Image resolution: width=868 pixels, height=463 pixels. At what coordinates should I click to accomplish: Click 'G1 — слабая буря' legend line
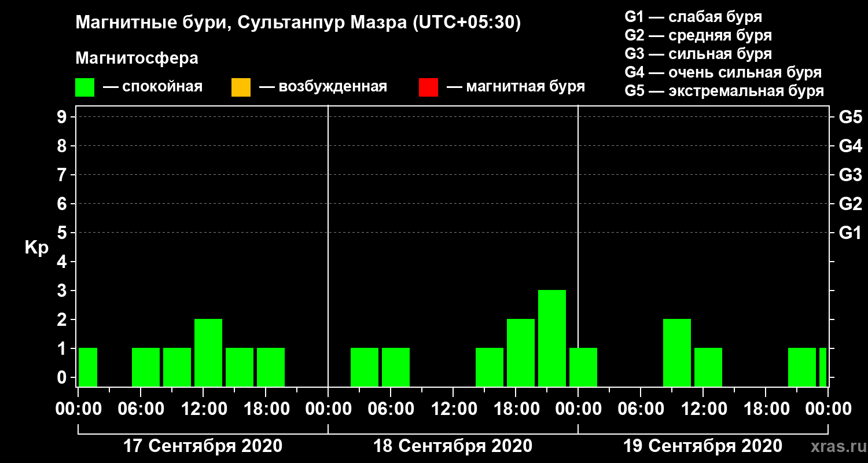click(x=694, y=16)
